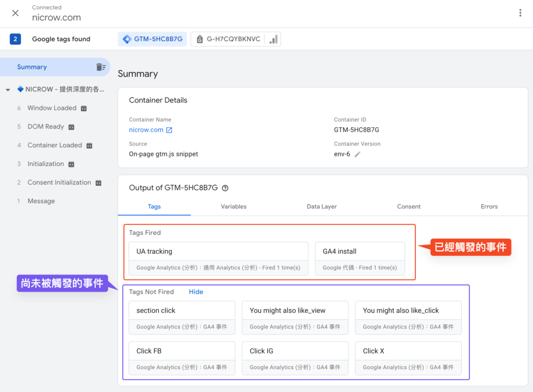This screenshot has height=392, width=533.
Task: Open the Click X tag card
Action: point(408,358)
